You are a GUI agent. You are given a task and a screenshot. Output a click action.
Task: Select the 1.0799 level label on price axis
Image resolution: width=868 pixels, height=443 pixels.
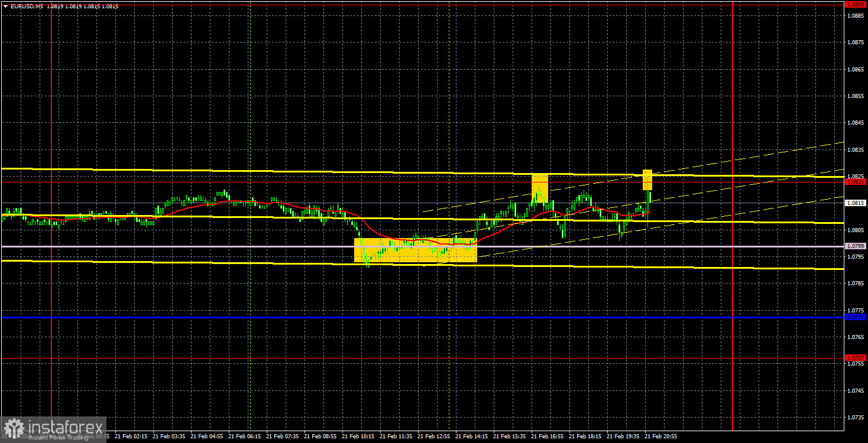click(x=855, y=246)
